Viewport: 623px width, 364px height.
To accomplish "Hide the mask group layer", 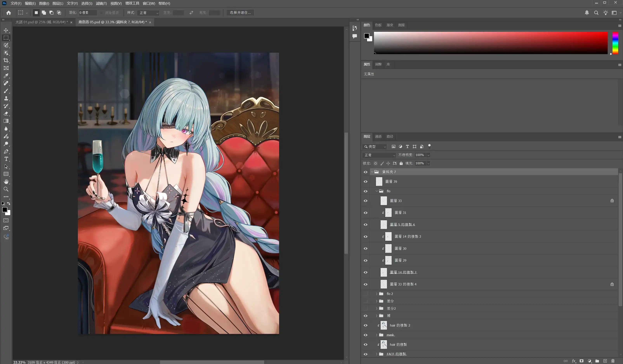I will click(x=365, y=335).
